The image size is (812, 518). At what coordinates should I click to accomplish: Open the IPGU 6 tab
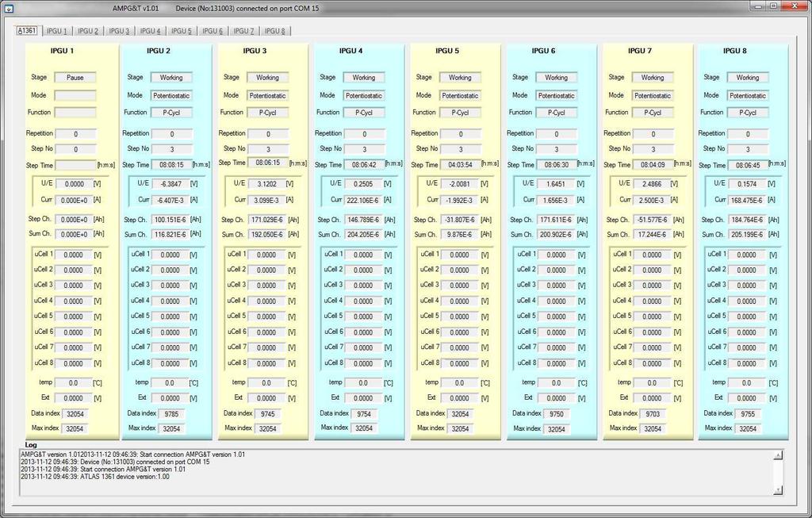(213, 31)
